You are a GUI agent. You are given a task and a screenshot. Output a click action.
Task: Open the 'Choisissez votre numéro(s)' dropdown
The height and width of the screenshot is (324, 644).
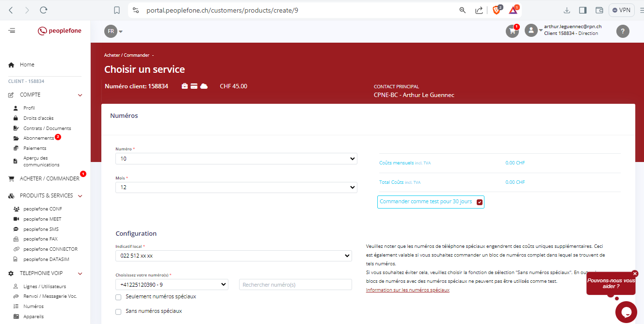[172, 285]
